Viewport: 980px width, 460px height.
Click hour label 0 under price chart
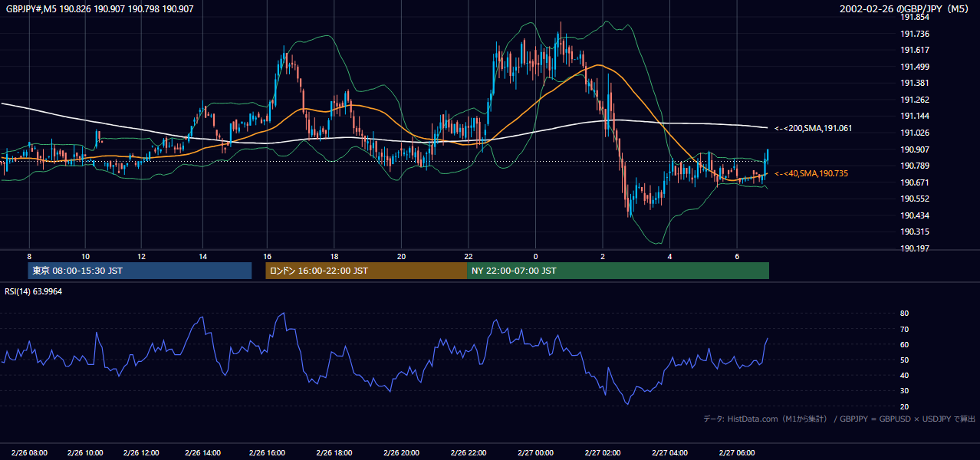click(x=535, y=256)
